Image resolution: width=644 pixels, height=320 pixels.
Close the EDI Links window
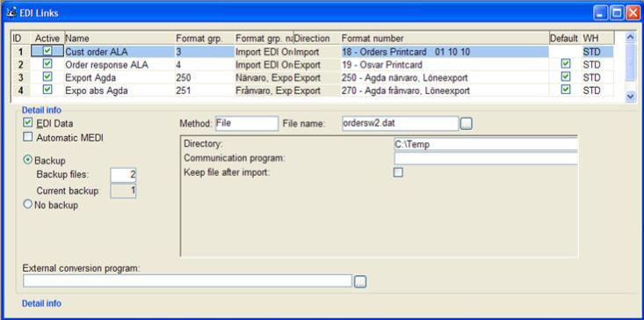click(x=633, y=13)
